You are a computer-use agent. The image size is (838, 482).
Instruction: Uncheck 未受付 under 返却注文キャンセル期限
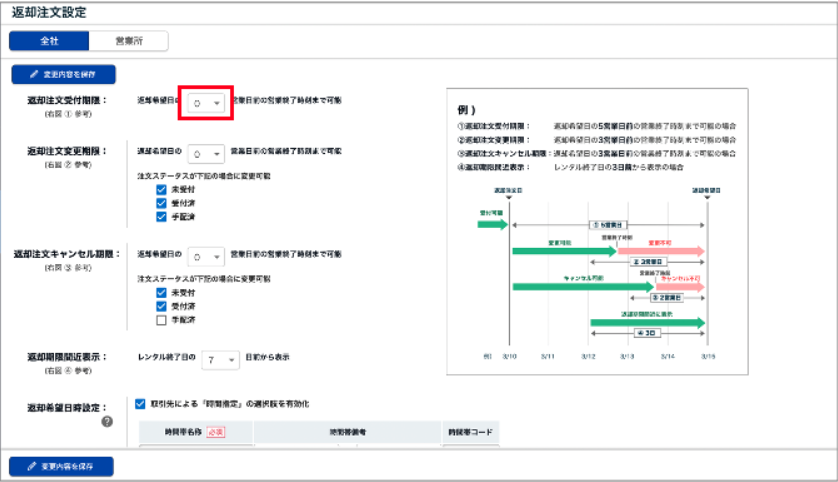[x=161, y=292]
